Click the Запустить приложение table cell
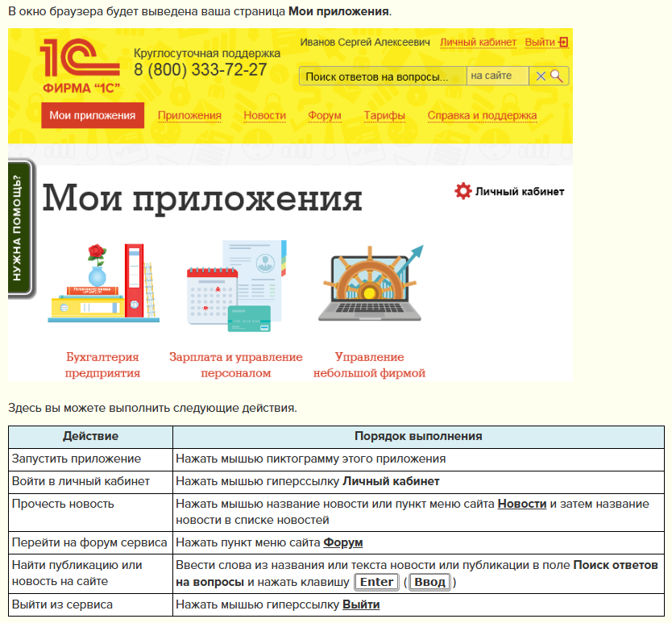Image resolution: width=672 pixels, height=623 pixels. pos(90,459)
